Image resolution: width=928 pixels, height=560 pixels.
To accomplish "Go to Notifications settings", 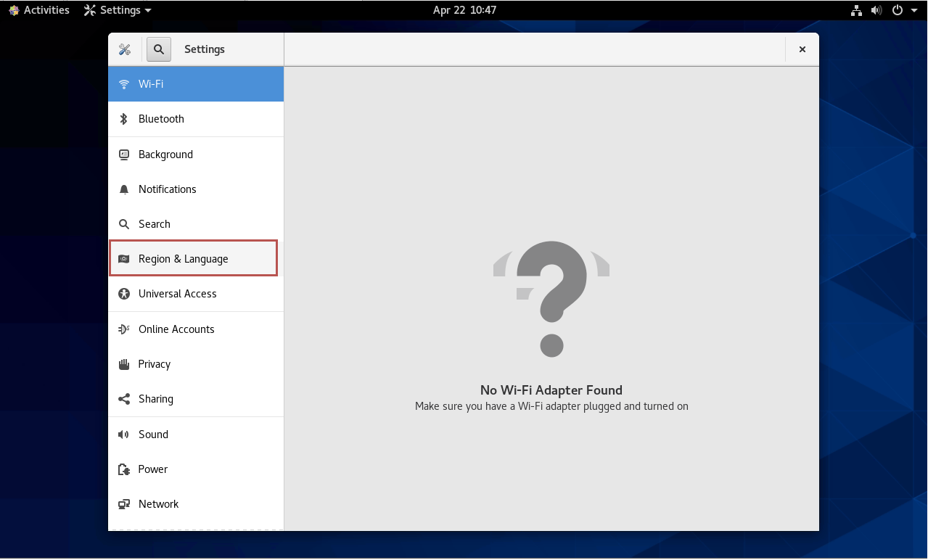I will tap(196, 189).
